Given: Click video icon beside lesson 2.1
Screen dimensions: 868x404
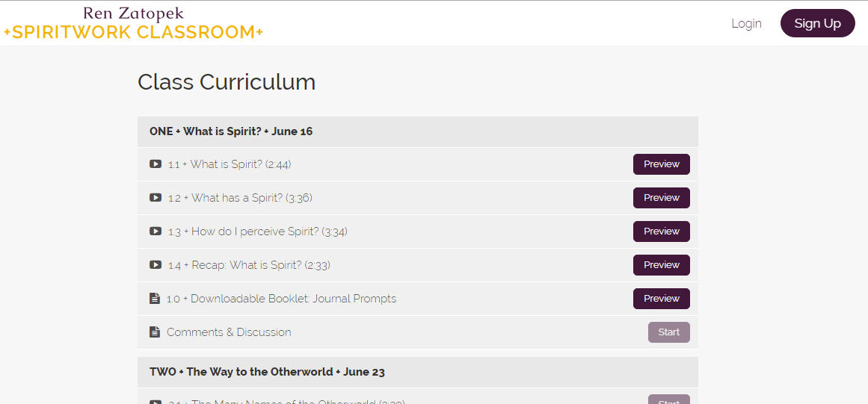Looking at the screenshot, I should click(156, 401).
